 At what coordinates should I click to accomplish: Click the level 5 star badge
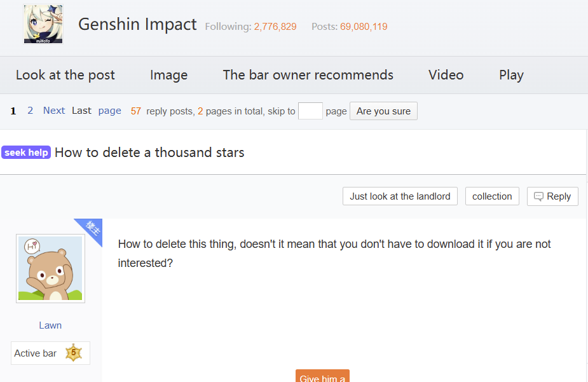coord(74,353)
